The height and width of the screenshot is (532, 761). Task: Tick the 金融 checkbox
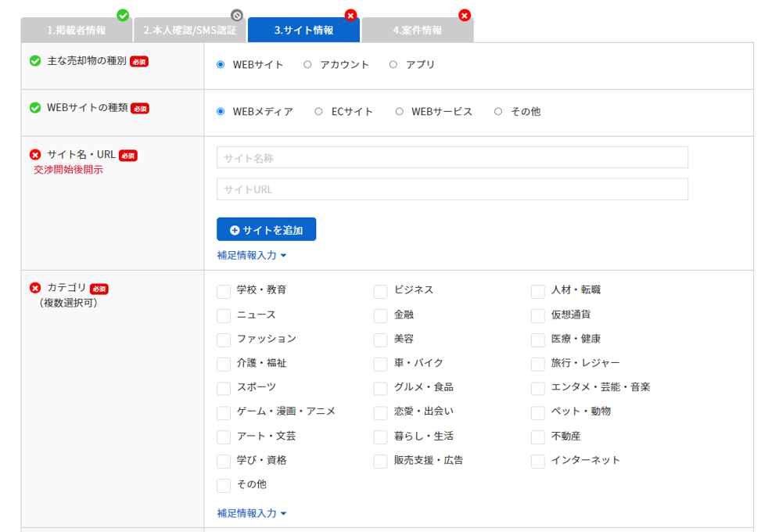[380, 316]
